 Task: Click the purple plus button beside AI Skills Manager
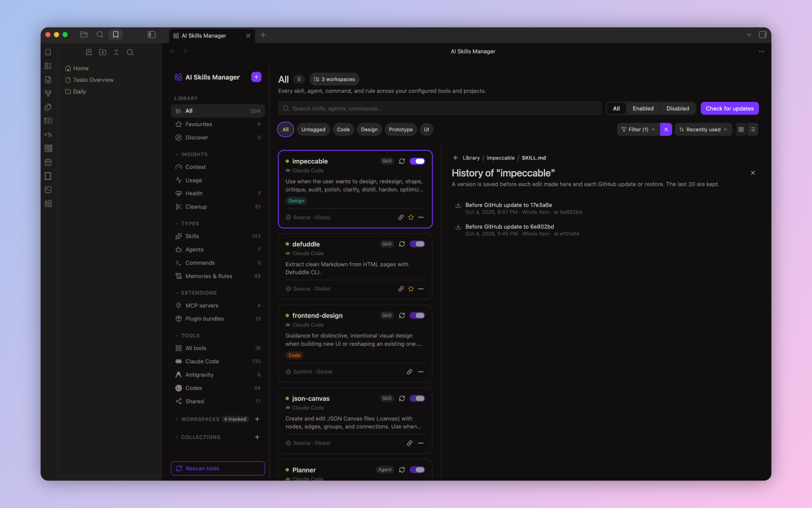click(x=256, y=77)
